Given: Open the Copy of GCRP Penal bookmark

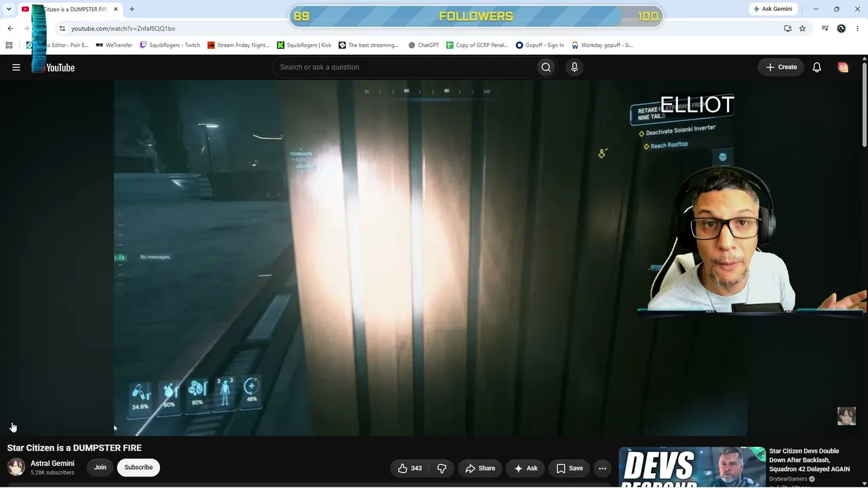Looking at the screenshot, I should (477, 45).
